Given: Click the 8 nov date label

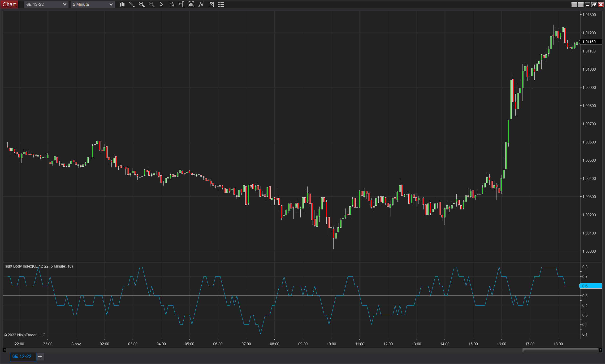Looking at the screenshot, I should click(x=76, y=344).
